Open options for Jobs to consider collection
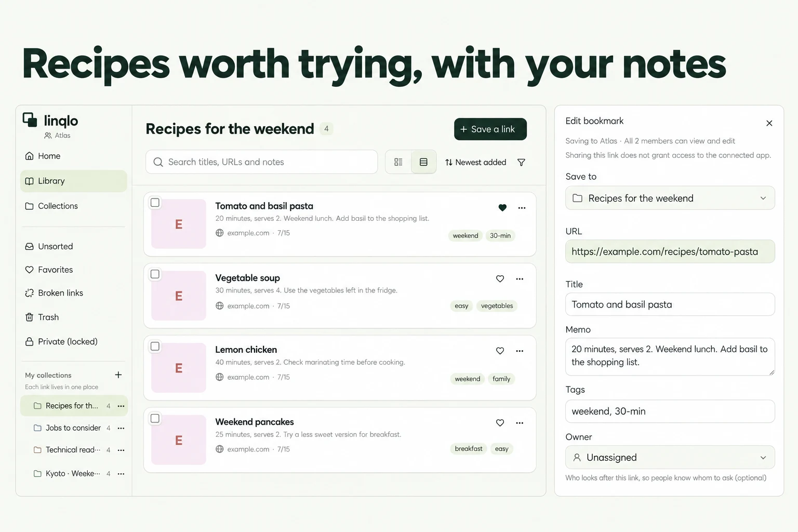This screenshot has width=798, height=532. [x=121, y=428]
